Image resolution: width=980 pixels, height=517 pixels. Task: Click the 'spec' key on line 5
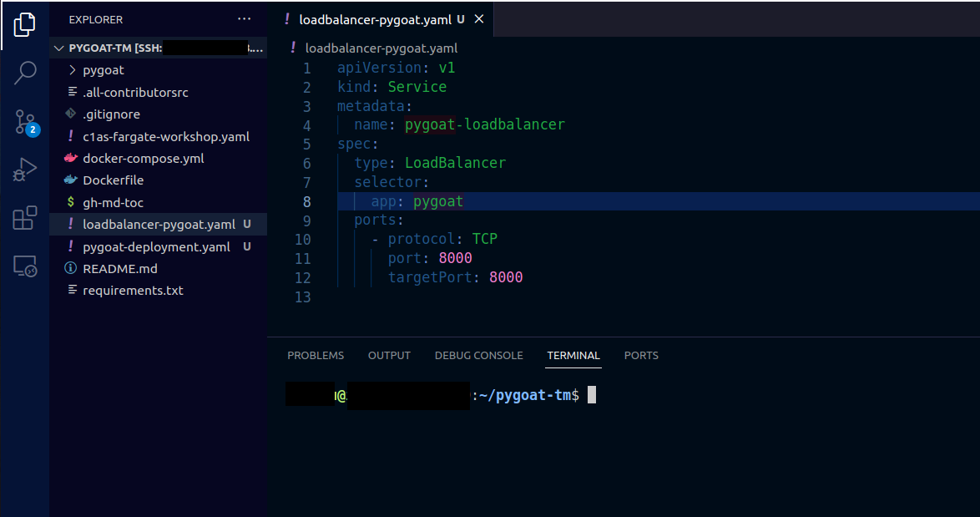[x=354, y=144]
